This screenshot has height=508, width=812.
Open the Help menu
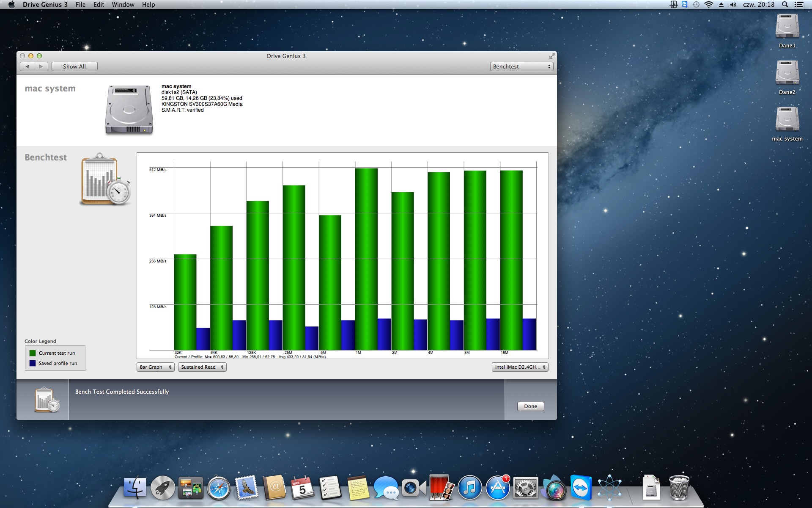pos(148,5)
